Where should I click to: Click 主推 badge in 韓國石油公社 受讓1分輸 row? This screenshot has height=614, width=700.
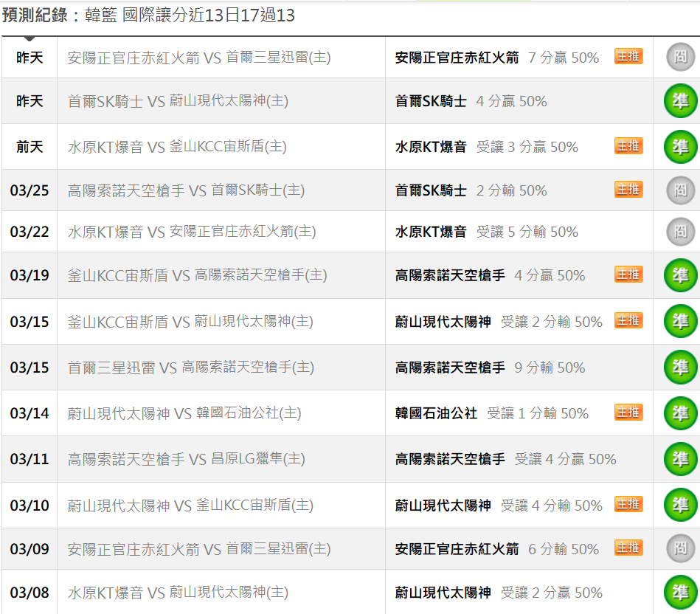click(628, 412)
